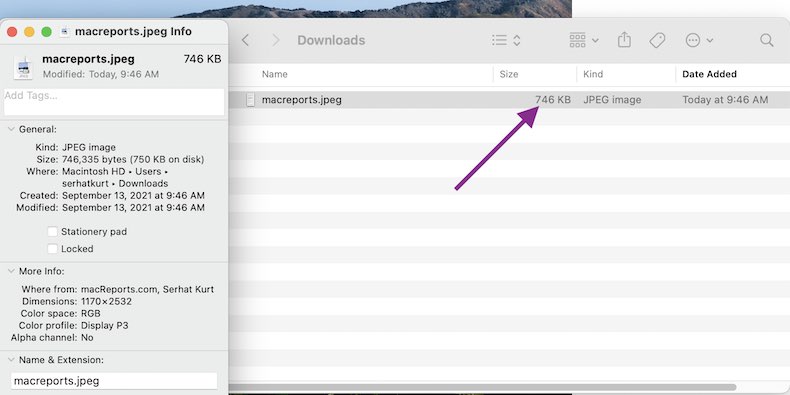
Task: Click the Modified September 13 date value
Action: point(133,208)
